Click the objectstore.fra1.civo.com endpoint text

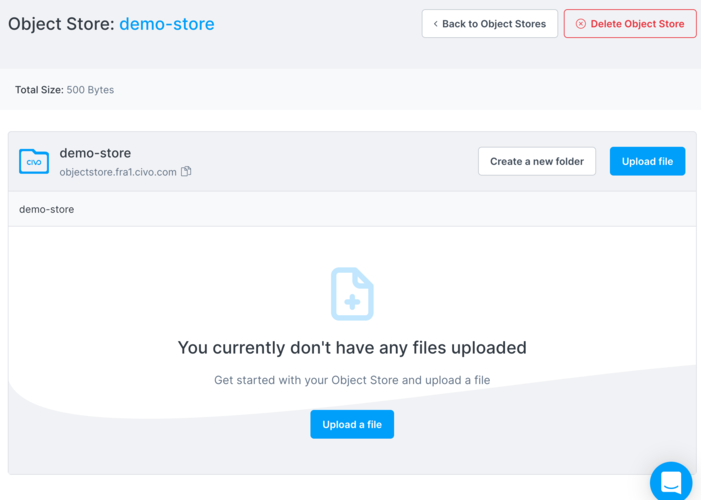[x=118, y=172]
